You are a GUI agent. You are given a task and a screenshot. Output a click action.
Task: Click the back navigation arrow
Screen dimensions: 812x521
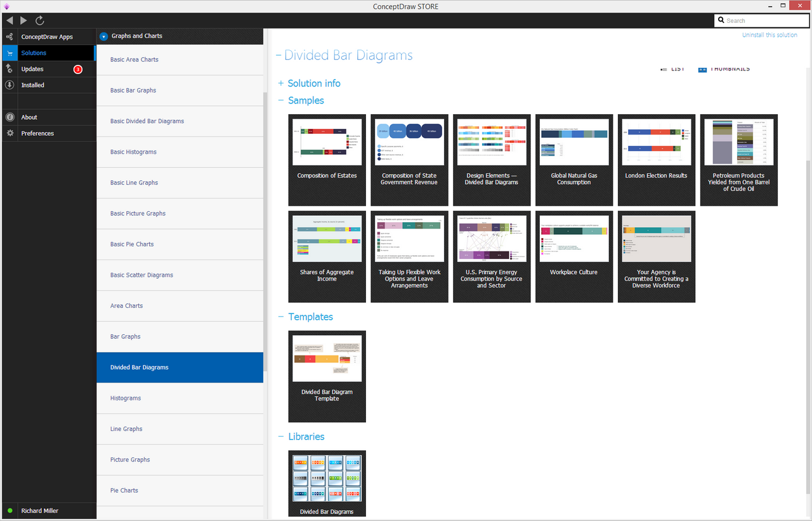click(9, 20)
